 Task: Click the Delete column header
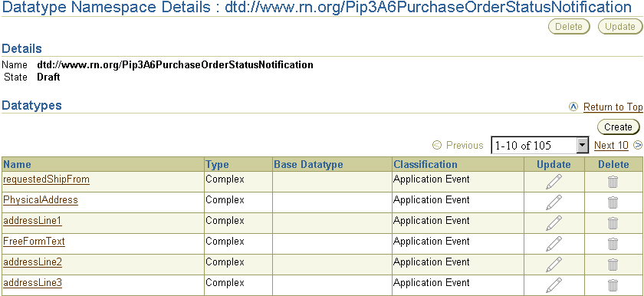[613, 165]
